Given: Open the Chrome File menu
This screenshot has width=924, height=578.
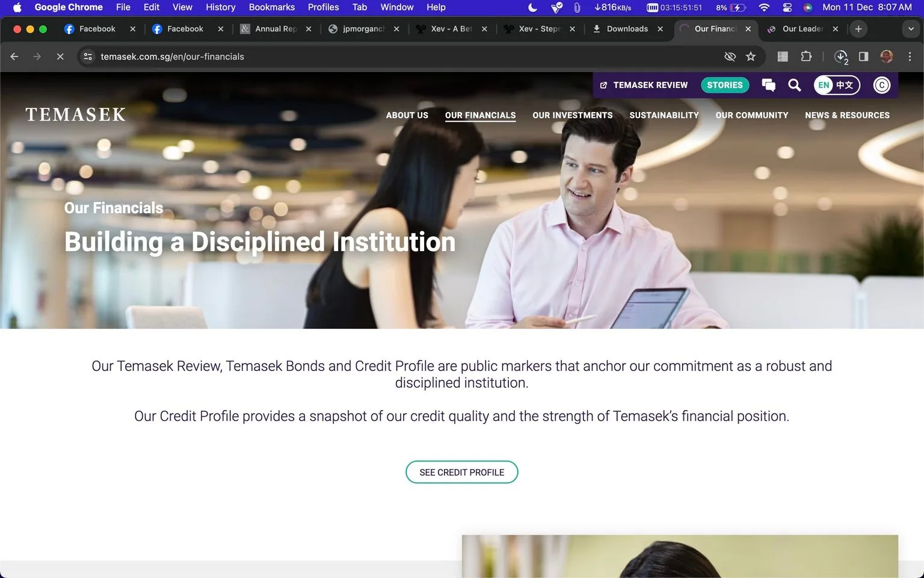Looking at the screenshot, I should click(123, 7).
